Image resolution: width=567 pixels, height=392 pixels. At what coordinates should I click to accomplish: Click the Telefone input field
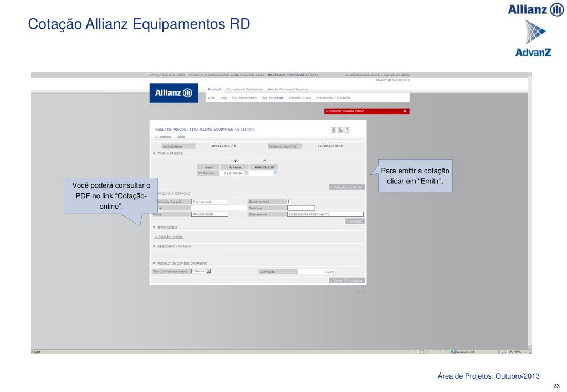click(301, 208)
